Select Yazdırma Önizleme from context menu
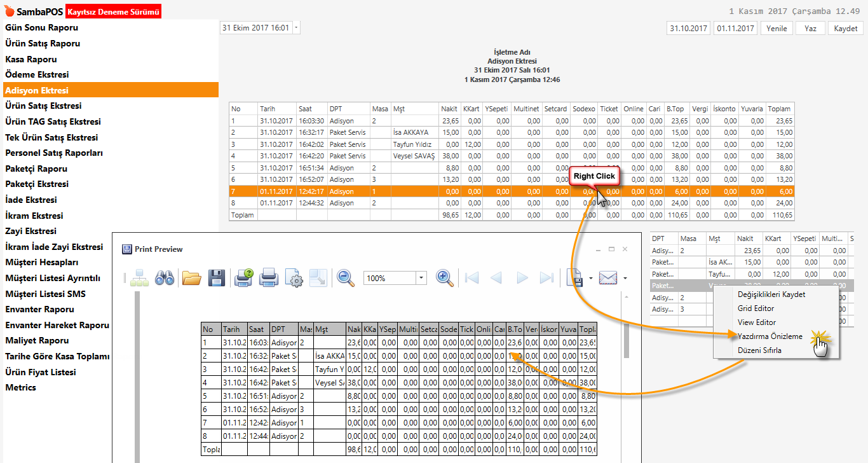The image size is (868, 463). point(770,336)
